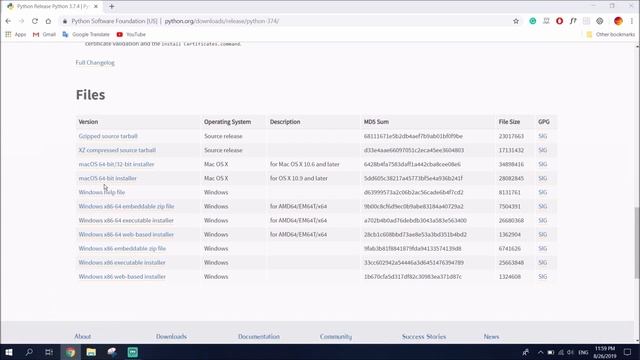Open Chrome's three-dot menu
This screenshot has height=360, width=640.
(632, 21)
